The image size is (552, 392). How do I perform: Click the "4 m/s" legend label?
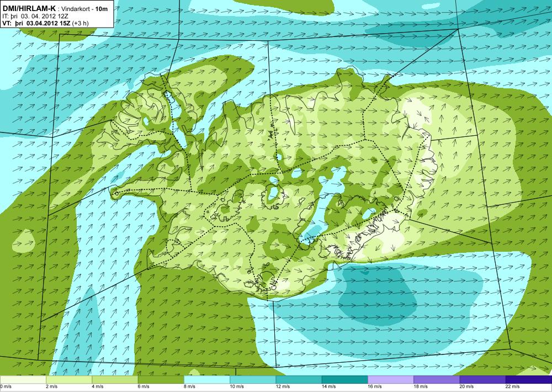[x=98, y=386]
